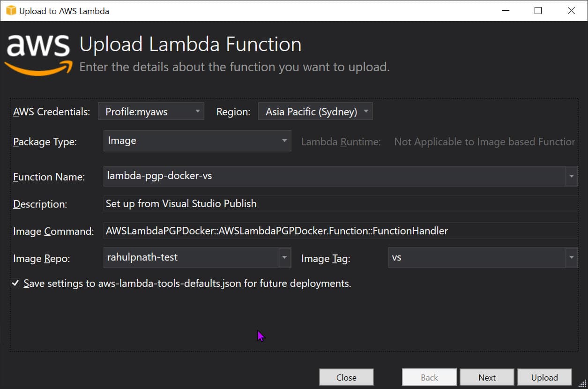The width and height of the screenshot is (588, 389).
Task: Toggle Save settings to aws-lambda-tools-defaults.json checkbox
Action: coord(15,284)
